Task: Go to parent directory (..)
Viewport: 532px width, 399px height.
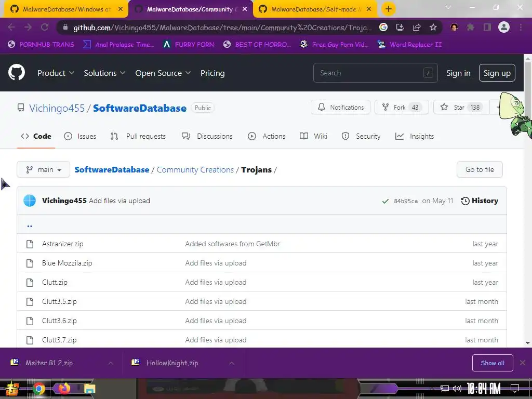Action: tap(30, 225)
